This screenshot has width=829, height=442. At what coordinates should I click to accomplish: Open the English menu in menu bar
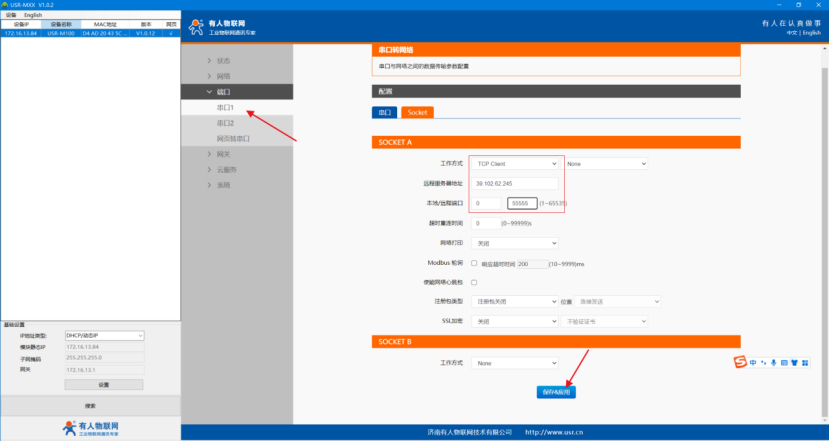point(33,15)
